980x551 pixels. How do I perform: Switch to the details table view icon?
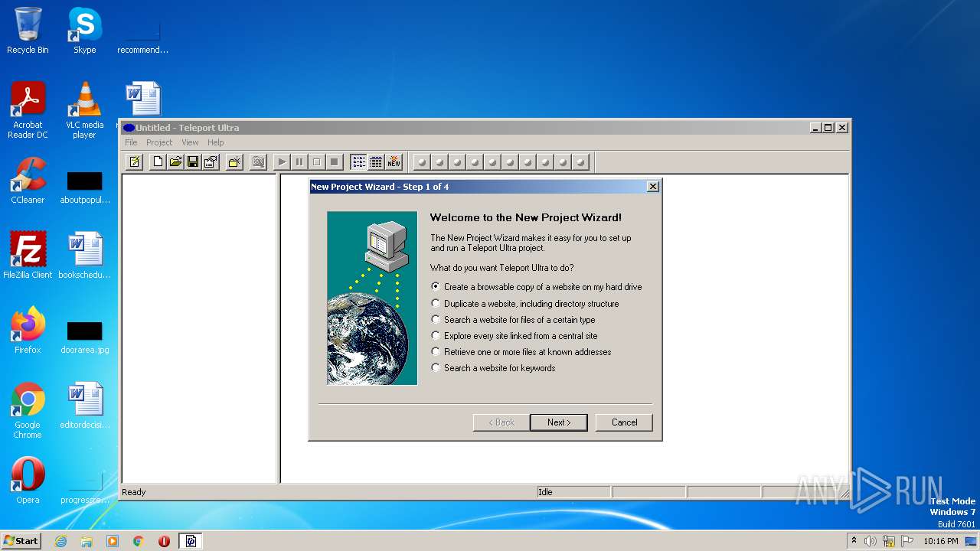pyautogui.click(x=376, y=162)
